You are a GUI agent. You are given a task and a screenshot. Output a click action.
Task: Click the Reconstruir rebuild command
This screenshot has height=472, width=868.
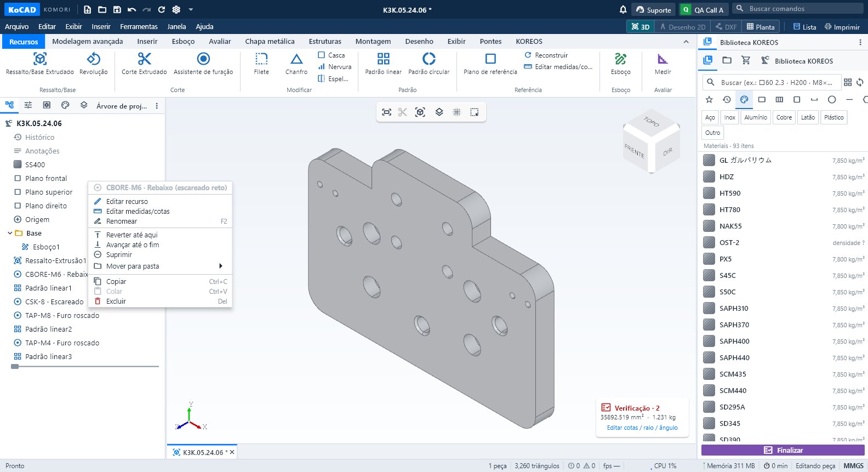point(546,55)
